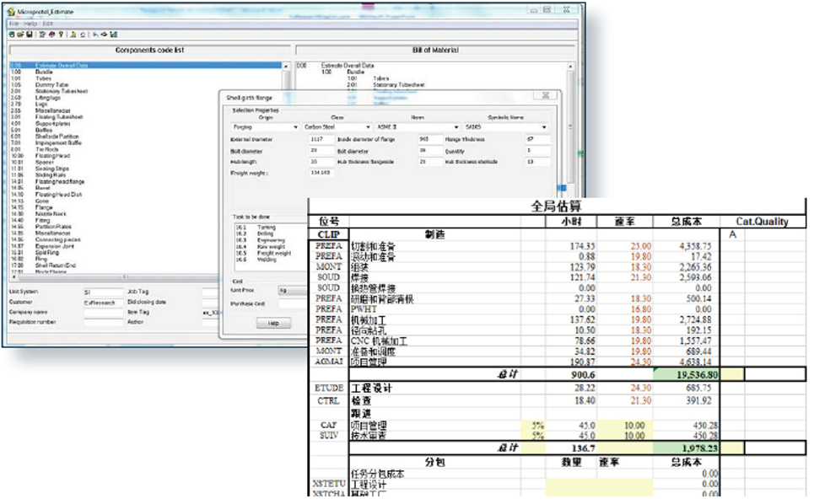Image resolution: width=814 pixels, height=504 pixels.
Task: Expand the Origin dropdown showing Forging
Action: pos(294,128)
